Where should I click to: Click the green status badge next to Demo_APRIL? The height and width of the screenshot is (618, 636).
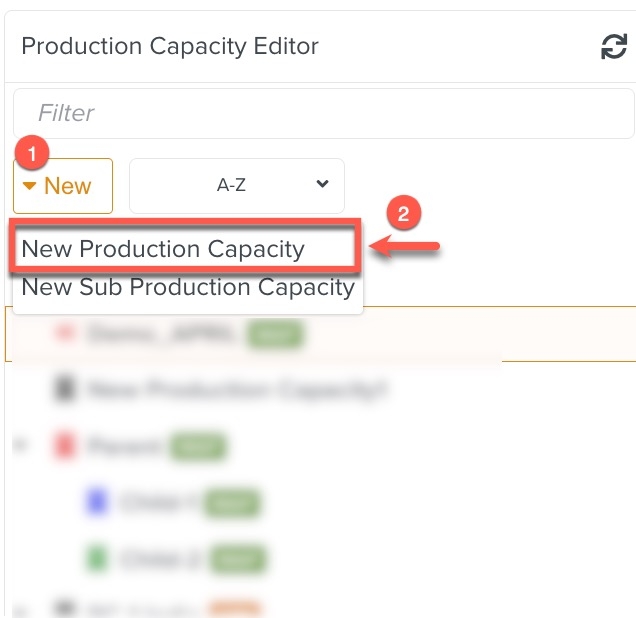275,334
